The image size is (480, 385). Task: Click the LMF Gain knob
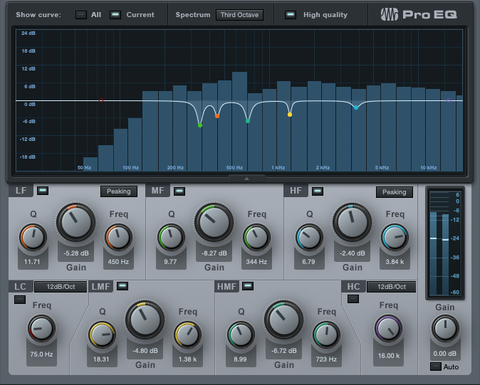pyautogui.click(x=145, y=320)
